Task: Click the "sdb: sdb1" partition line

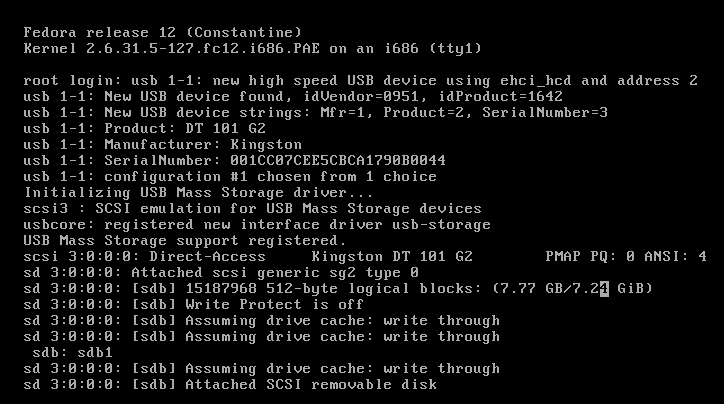Action: pyautogui.click(x=72, y=353)
